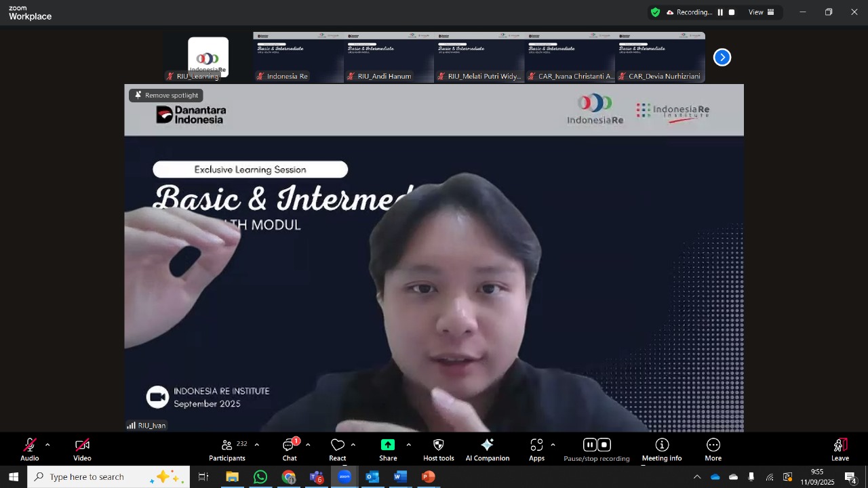
Task: Select RIU_Andi Hanum participant thumbnail
Action: pos(389,57)
